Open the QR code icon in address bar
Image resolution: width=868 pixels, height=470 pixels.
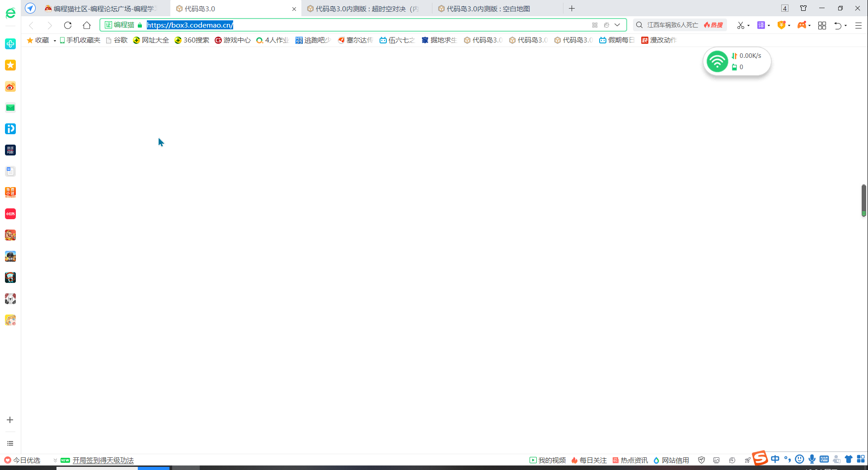595,25
